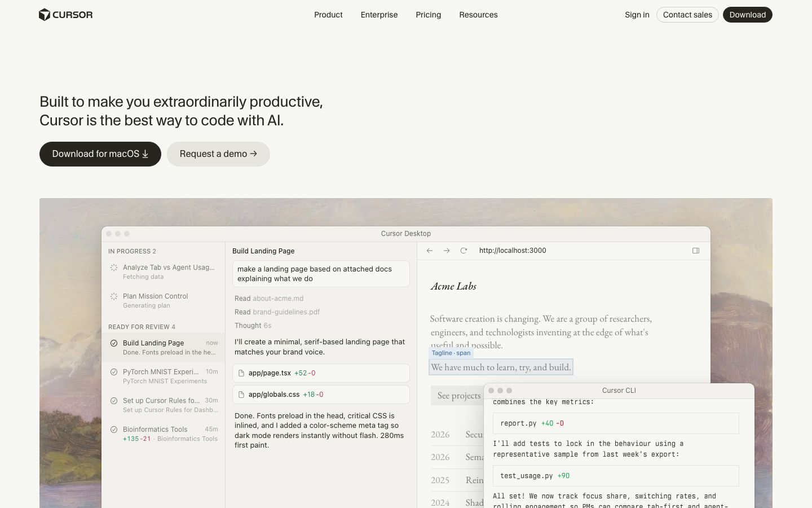
Task: Open the Enterprise menu
Action: 379,15
